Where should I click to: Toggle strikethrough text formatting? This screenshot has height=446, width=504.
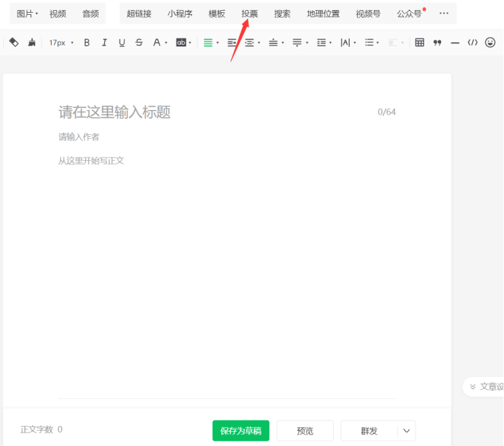click(x=139, y=42)
